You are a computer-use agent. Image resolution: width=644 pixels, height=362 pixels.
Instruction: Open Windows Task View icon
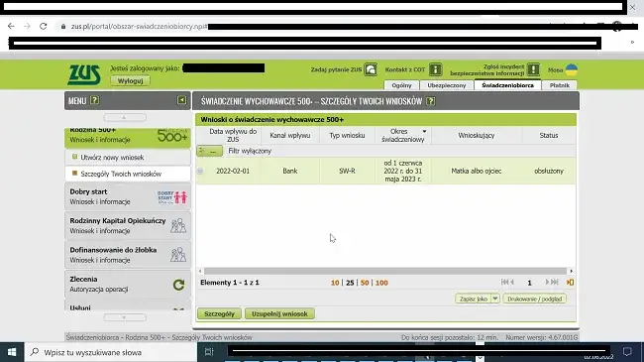point(209,352)
